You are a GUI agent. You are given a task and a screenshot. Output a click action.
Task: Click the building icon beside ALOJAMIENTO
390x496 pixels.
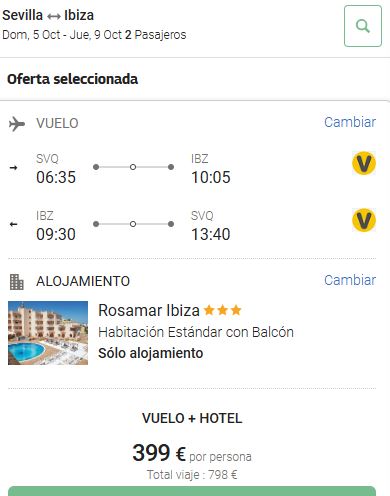[x=17, y=282]
